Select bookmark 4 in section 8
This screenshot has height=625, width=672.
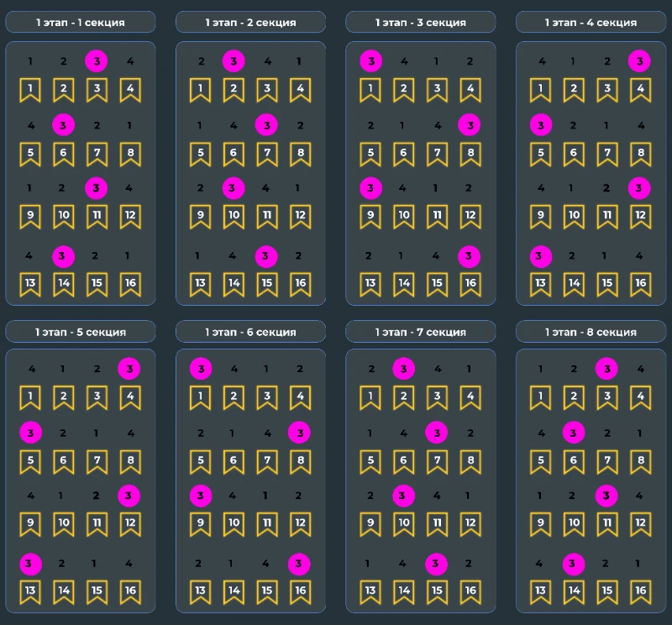click(641, 397)
